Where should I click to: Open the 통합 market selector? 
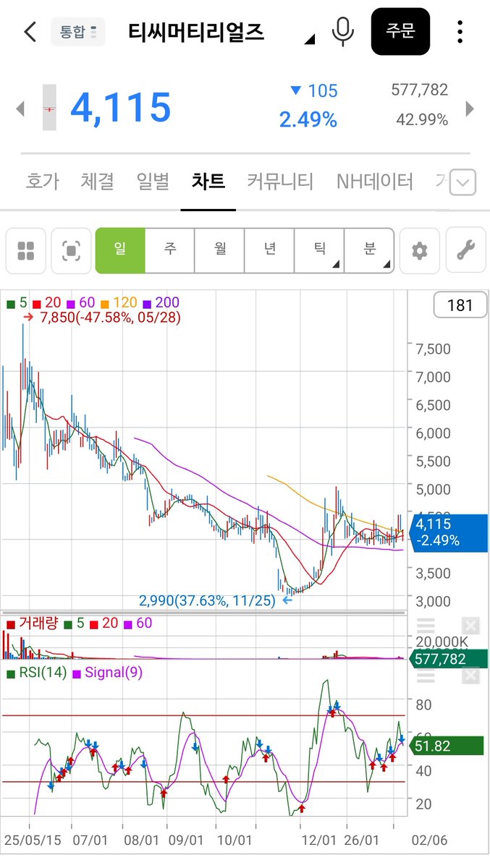77,32
